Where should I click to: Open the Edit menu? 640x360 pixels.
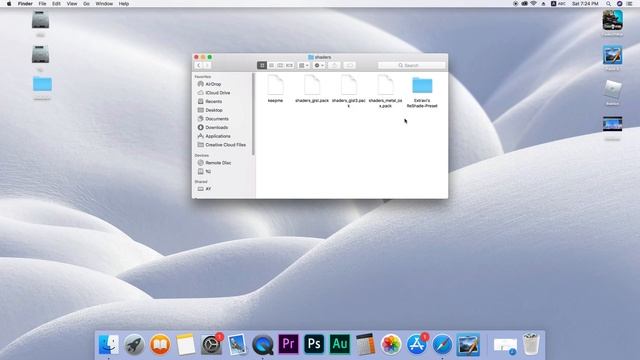point(56,4)
